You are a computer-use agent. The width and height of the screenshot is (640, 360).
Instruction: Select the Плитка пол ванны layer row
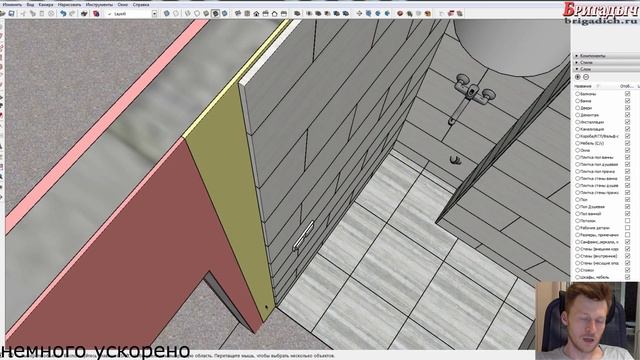click(598, 157)
